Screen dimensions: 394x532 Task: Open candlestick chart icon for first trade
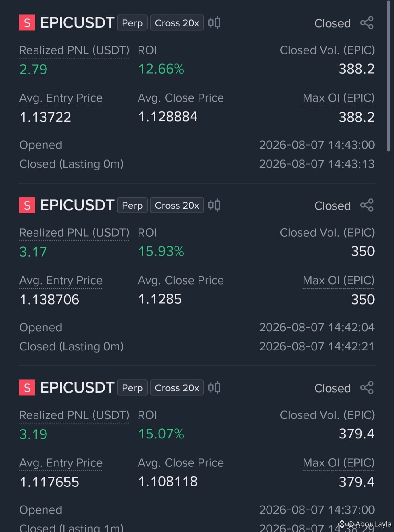point(214,23)
